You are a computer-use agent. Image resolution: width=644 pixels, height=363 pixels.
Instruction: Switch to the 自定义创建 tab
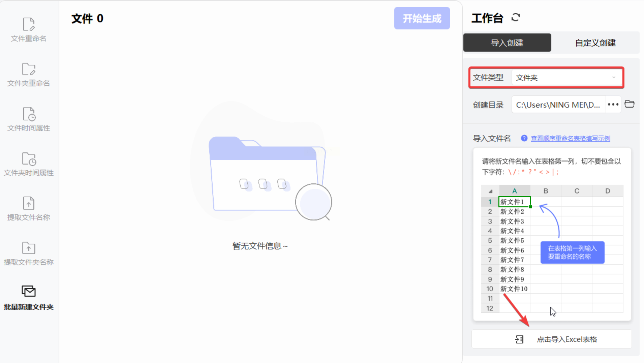595,43
